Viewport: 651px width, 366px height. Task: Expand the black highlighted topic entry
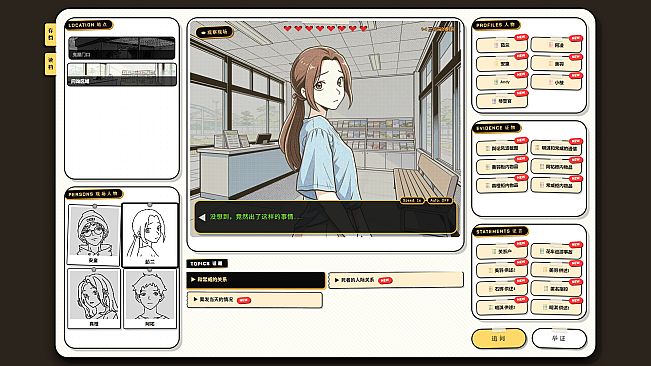pos(256,280)
